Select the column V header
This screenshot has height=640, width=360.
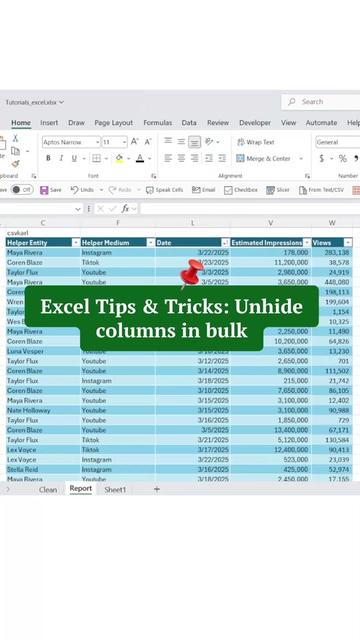click(x=271, y=223)
